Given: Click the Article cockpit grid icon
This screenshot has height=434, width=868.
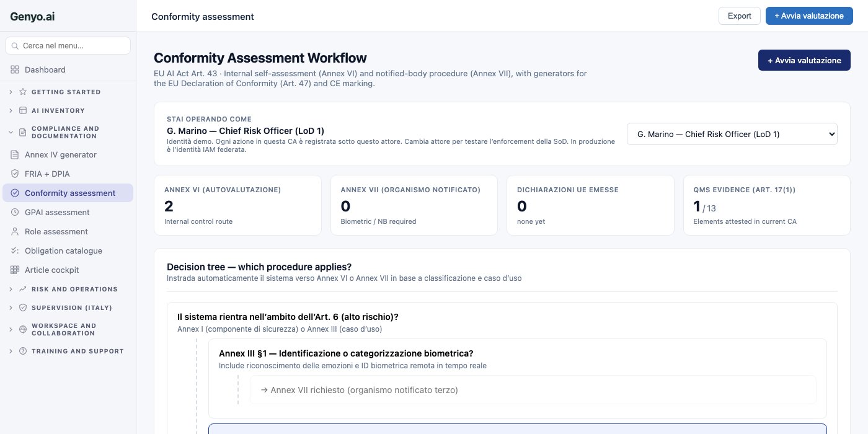Looking at the screenshot, I should (x=15, y=270).
